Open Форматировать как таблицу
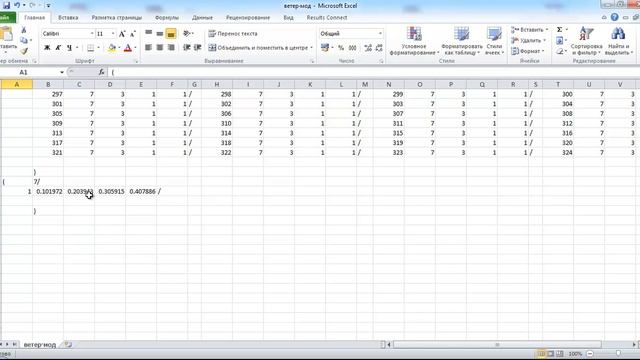Screen dimensions: 640x360 point(462,41)
